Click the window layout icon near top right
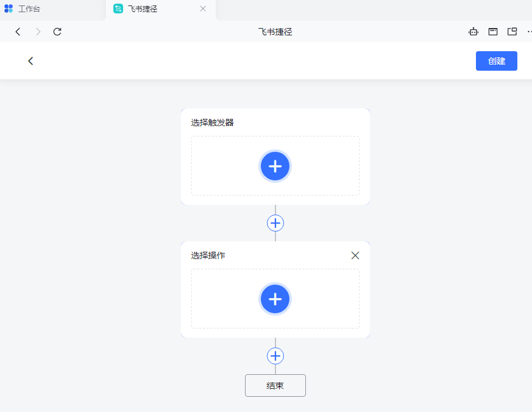 coord(493,32)
